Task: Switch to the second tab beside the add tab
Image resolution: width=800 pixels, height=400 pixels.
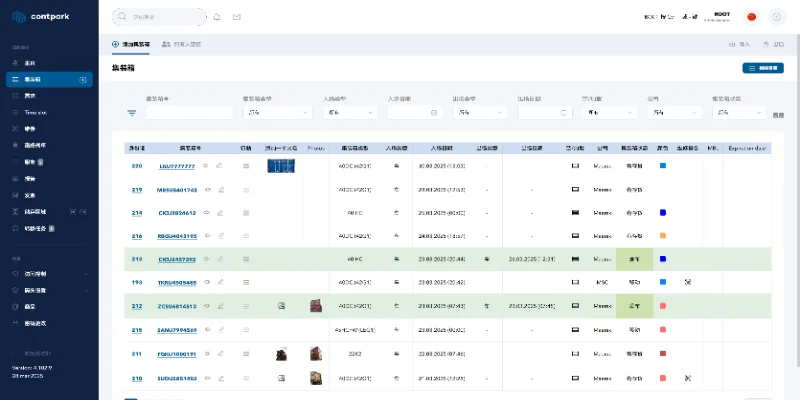Action: (x=182, y=44)
